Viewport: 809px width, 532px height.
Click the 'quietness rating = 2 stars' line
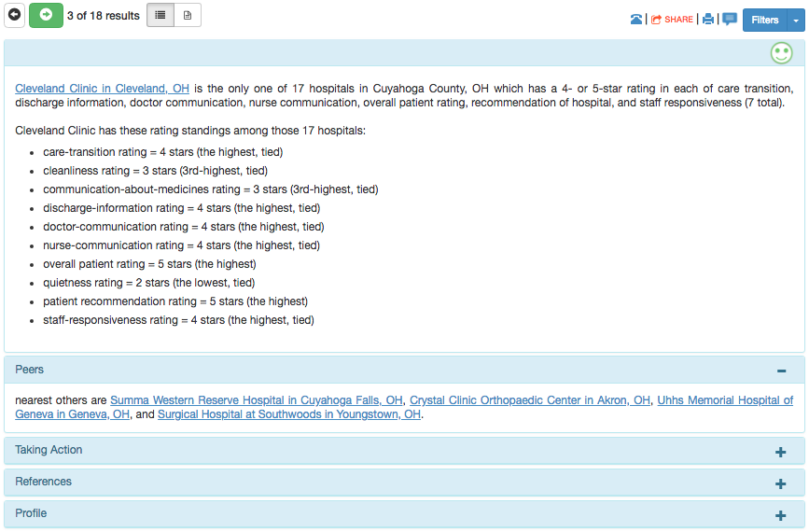tap(149, 283)
